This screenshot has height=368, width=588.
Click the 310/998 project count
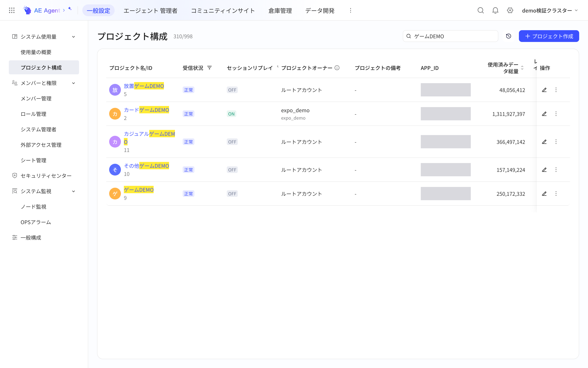pos(183,36)
